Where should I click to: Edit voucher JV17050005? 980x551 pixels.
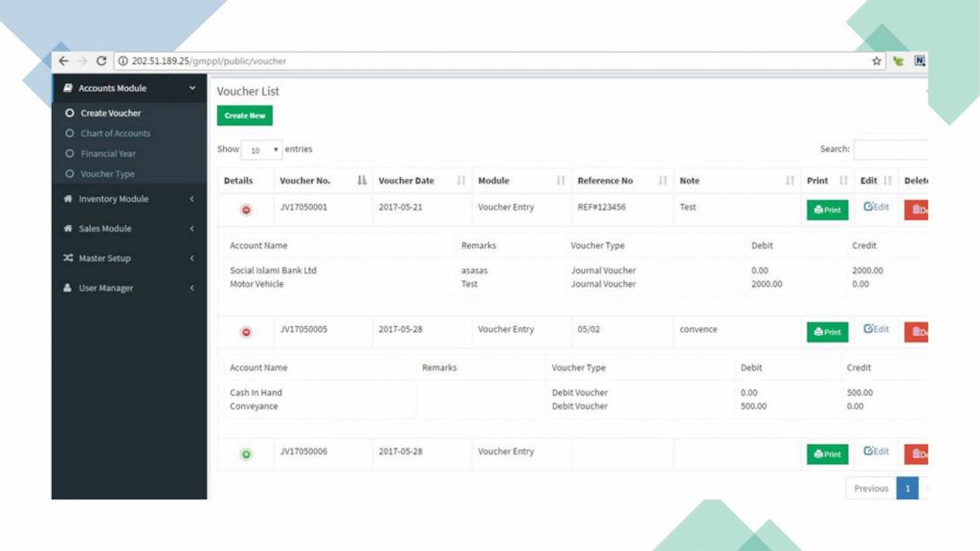pyautogui.click(x=876, y=330)
